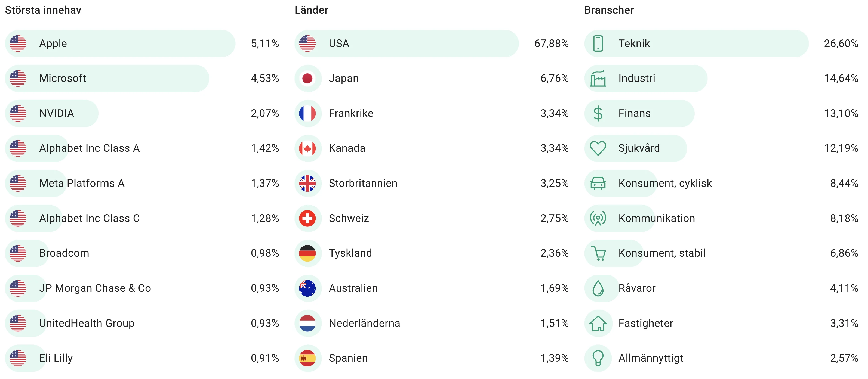
Task: Click the Kommunikation antenna icon
Action: tap(598, 218)
